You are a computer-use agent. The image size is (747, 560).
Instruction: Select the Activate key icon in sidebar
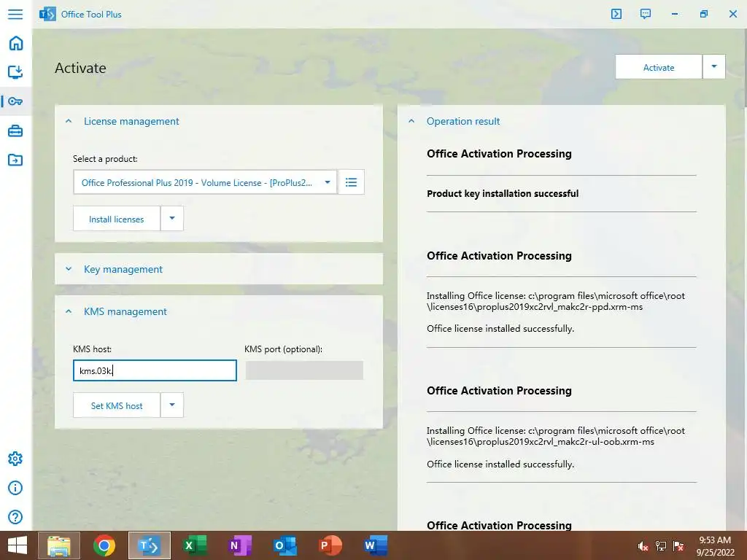pyautogui.click(x=15, y=101)
